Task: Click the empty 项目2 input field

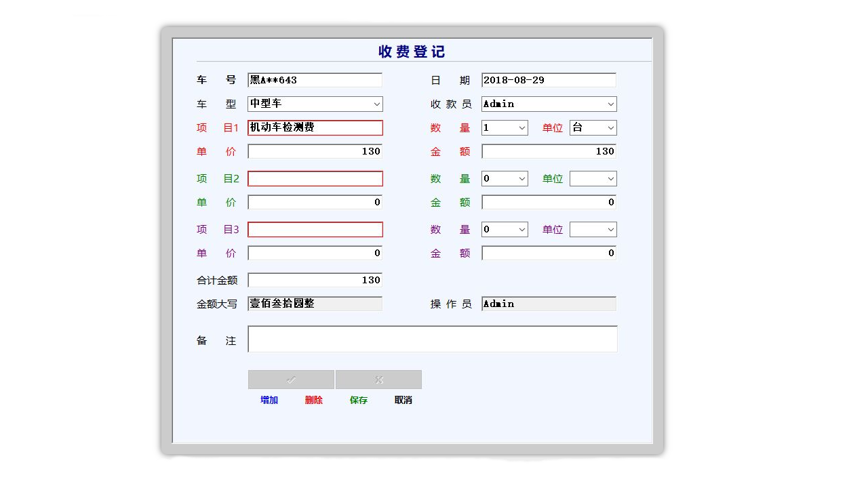Action: [315, 178]
